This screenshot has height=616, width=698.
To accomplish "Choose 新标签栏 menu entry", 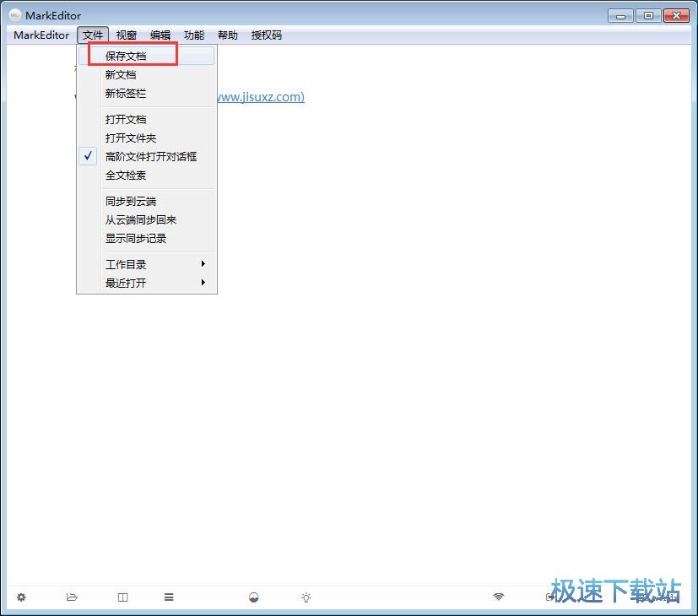I will tap(147, 93).
